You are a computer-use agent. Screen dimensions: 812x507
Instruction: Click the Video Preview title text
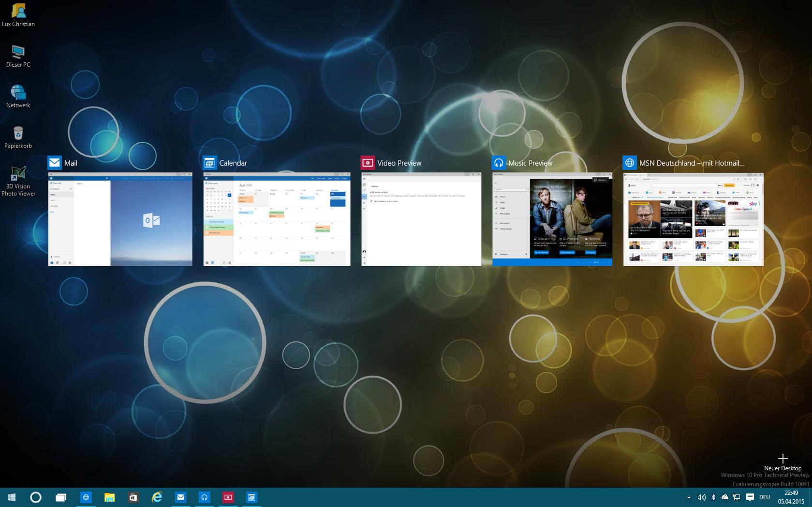point(399,163)
